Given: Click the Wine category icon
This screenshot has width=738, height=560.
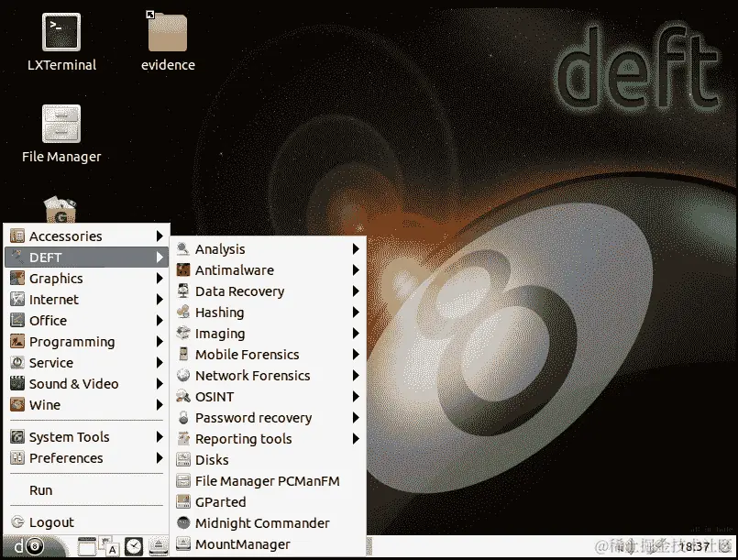Looking at the screenshot, I should tap(17, 405).
